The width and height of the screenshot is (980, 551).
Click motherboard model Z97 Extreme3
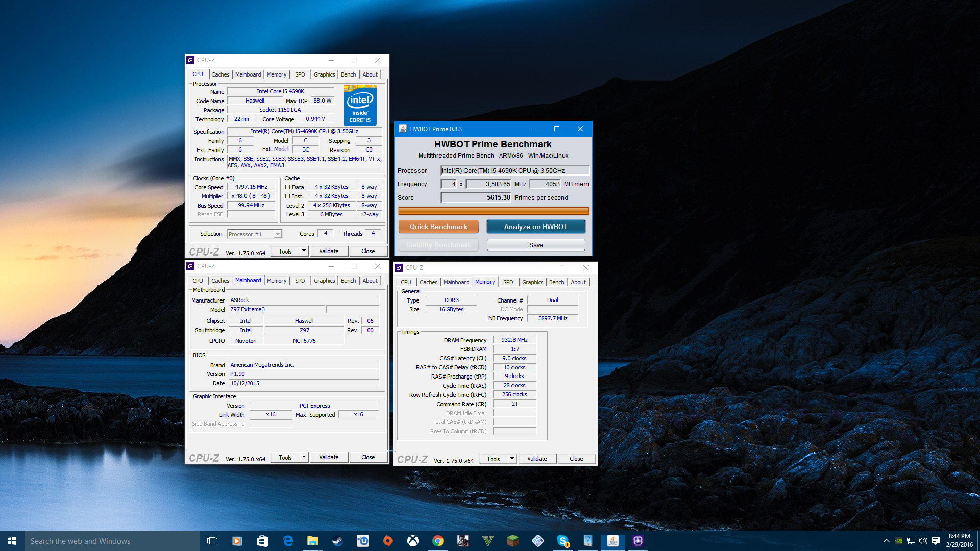pos(276,309)
